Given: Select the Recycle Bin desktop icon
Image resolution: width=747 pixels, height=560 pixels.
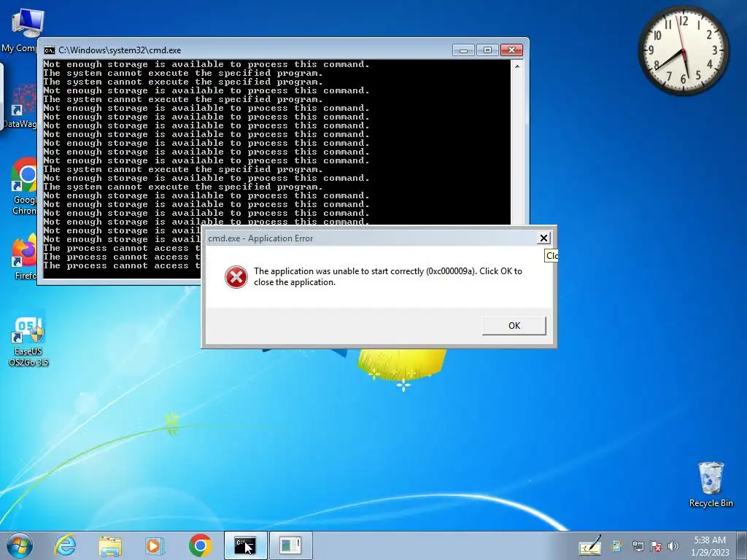Looking at the screenshot, I should coord(711,484).
